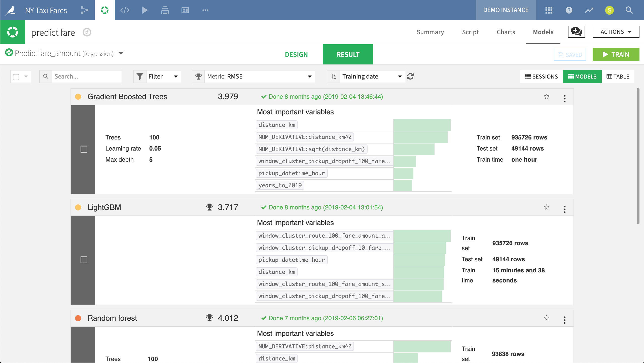The height and width of the screenshot is (363, 644).
Task: Switch to the TABLE view
Action: (x=618, y=76)
